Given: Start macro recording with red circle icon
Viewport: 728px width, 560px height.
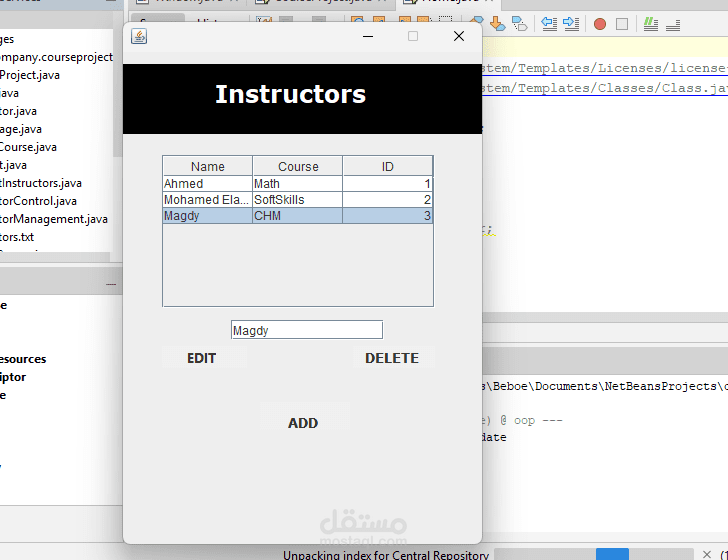Looking at the screenshot, I should [x=600, y=24].
